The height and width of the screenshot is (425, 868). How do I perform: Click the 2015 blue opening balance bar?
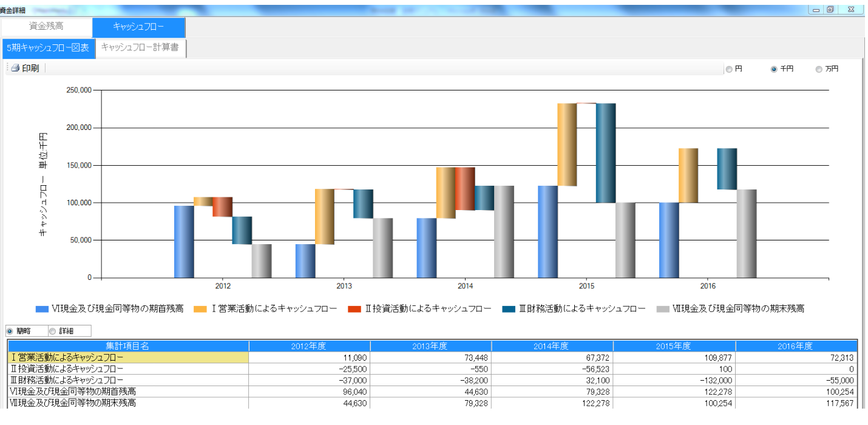click(x=548, y=231)
